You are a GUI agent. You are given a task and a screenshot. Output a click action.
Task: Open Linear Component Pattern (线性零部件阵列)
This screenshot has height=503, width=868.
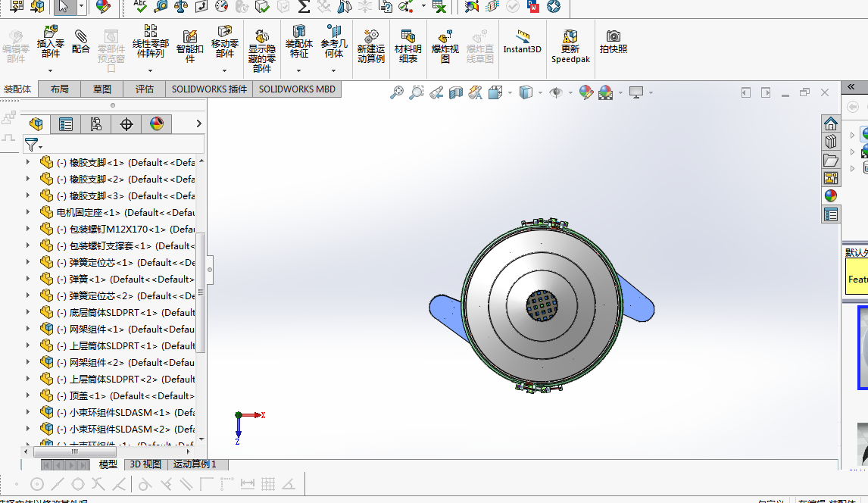[150, 42]
